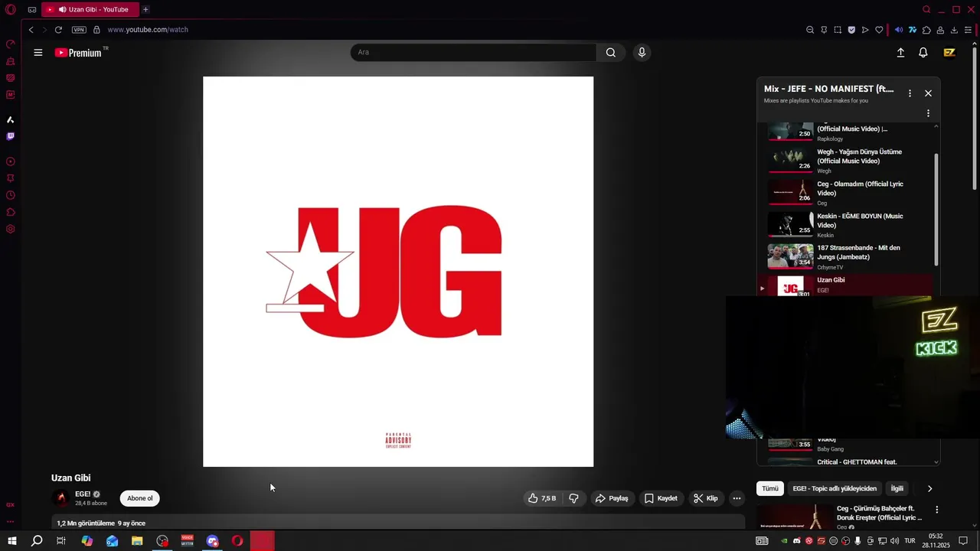980x551 pixels.
Task: Show more filter chips arrow
Action: pyautogui.click(x=930, y=488)
